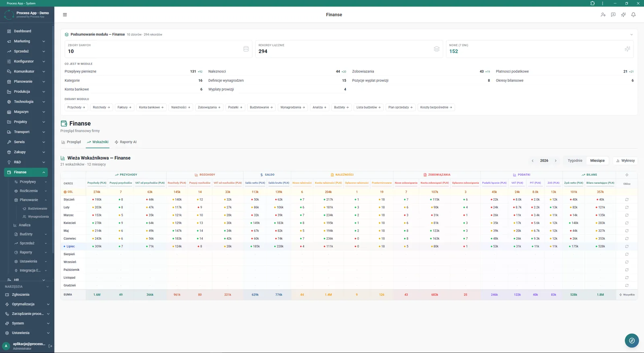644x353 pixels.
Task: Open the notifications bell
Action: coord(634,15)
